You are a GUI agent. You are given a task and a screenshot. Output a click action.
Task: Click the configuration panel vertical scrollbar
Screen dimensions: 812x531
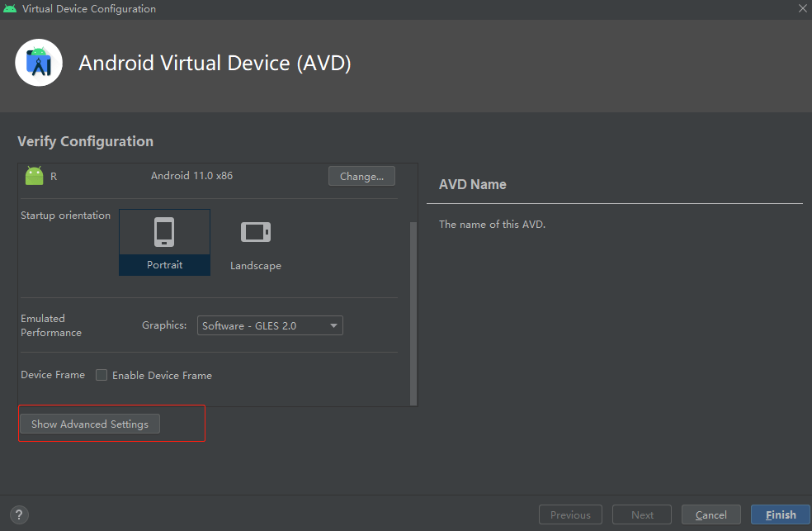(x=413, y=314)
